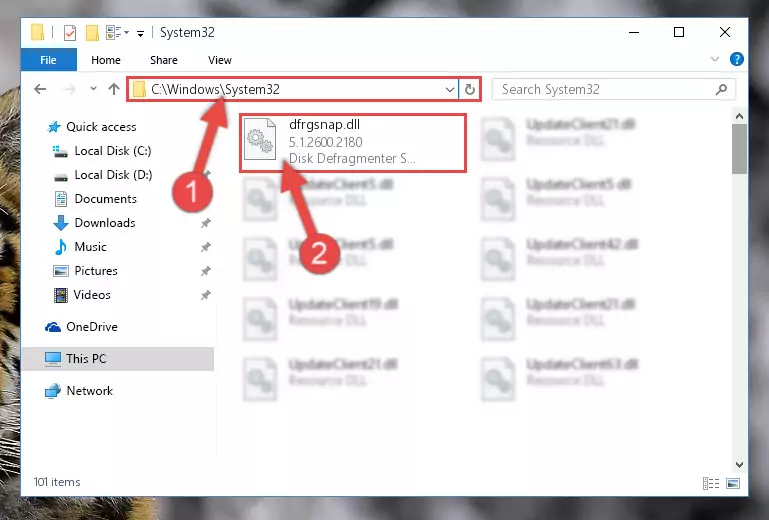The width and height of the screenshot is (769, 520).
Task: Open the Customize Quick Access Toolbar arrow
Action: pyautogui.click(x=140, y=33)
